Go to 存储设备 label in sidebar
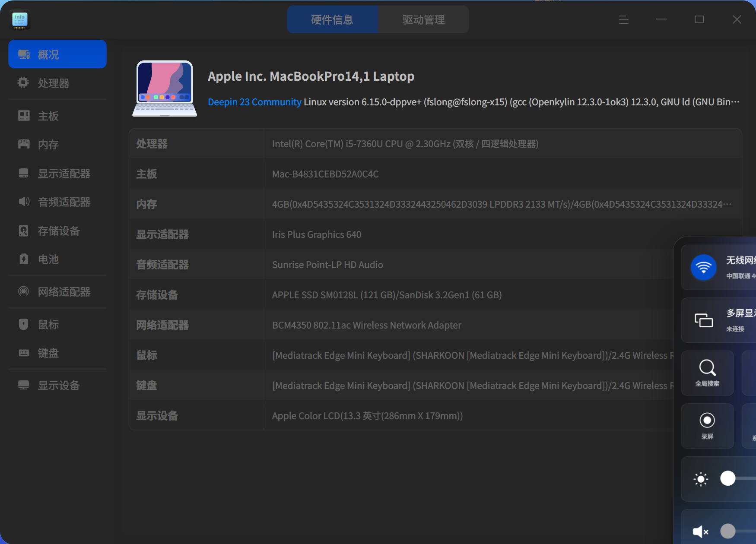756x544 pixels. pyautogui.click(x=59, y=231)
